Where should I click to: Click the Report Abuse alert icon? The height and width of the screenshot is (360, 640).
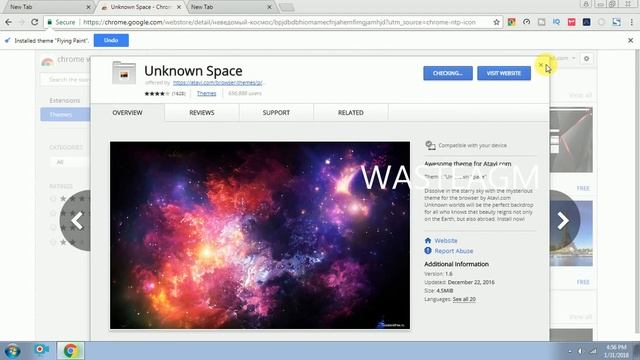pyautogui.click(x=428, y=251)
